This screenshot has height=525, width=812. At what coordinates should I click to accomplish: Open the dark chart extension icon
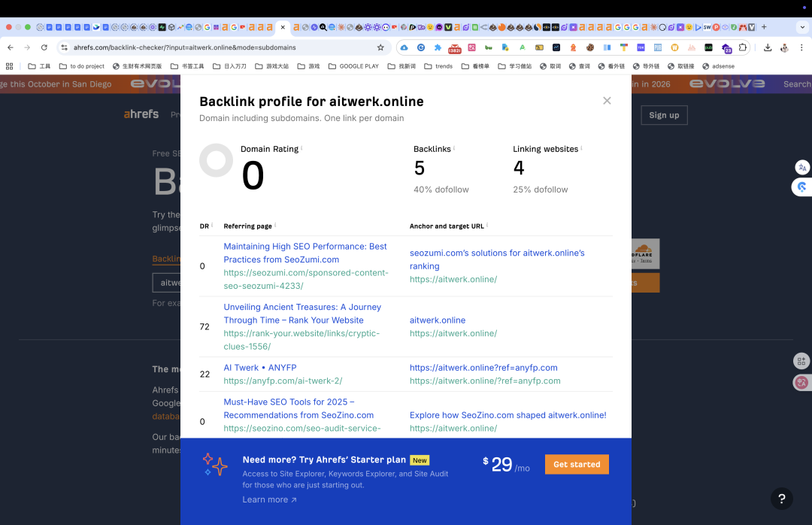coord(556,47)
